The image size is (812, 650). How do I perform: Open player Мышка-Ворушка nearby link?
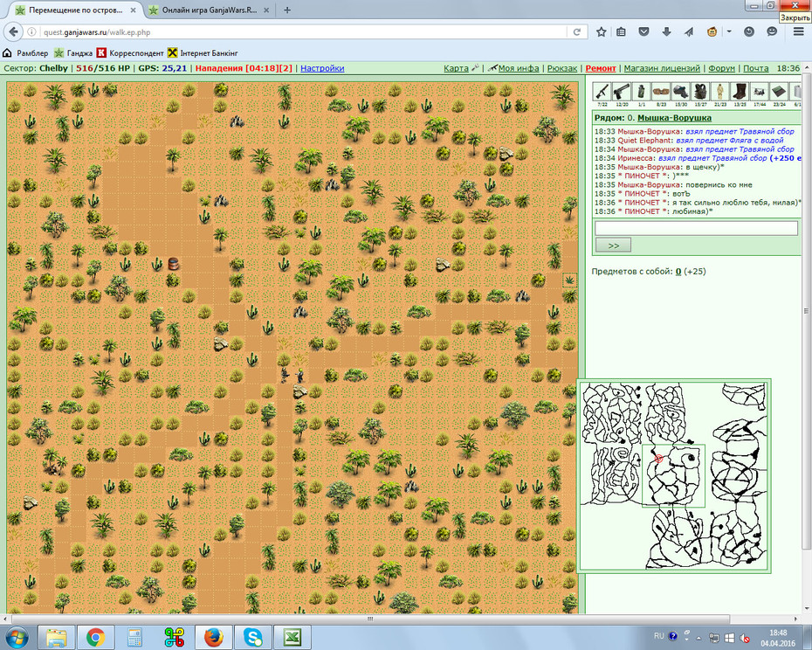(x=674, y=118)
